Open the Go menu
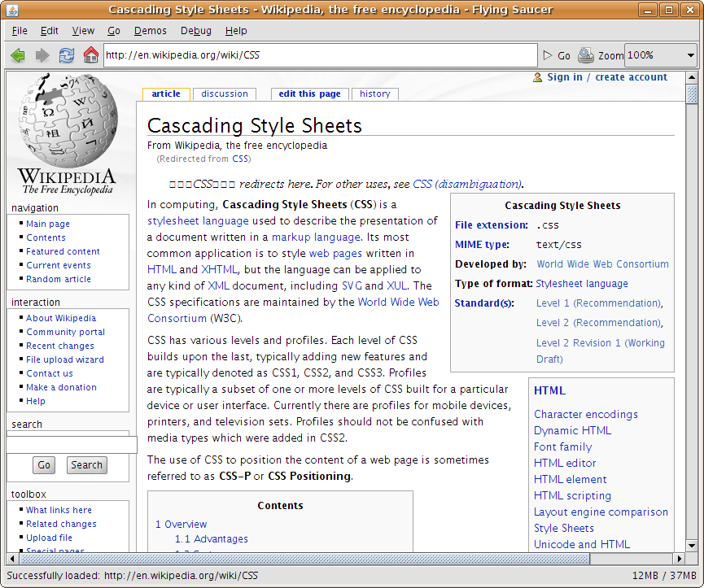This screenshot has height=588, width=704. 114,31
